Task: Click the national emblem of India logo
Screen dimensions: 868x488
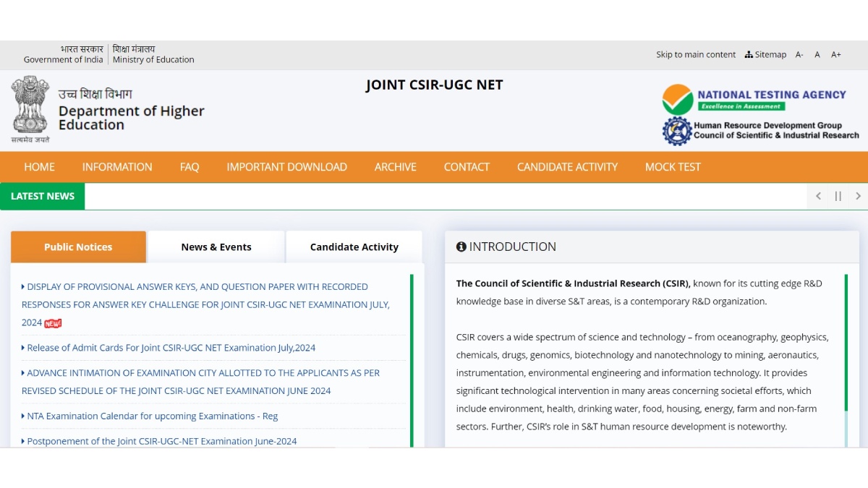Action: point(29,109)
